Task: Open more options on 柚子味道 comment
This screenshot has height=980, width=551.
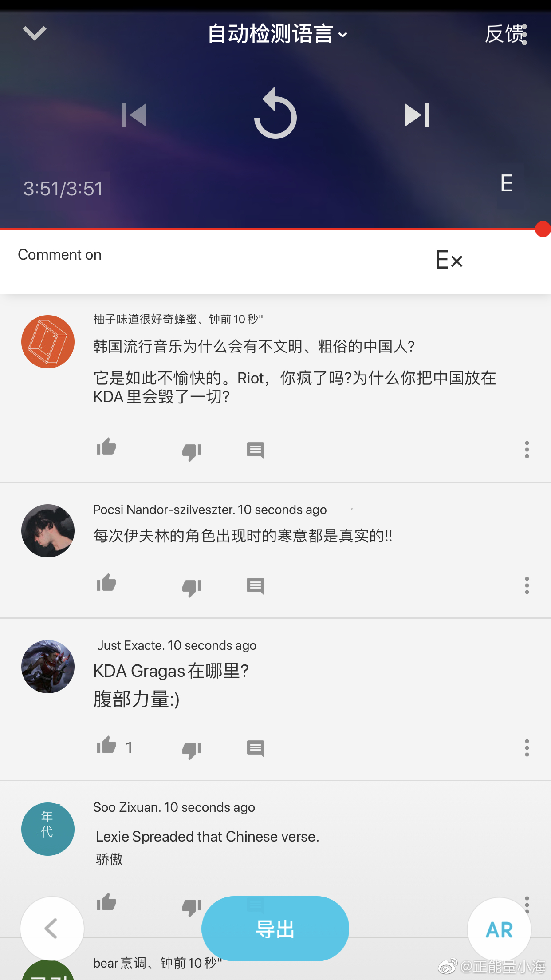Action: (527, 450)
